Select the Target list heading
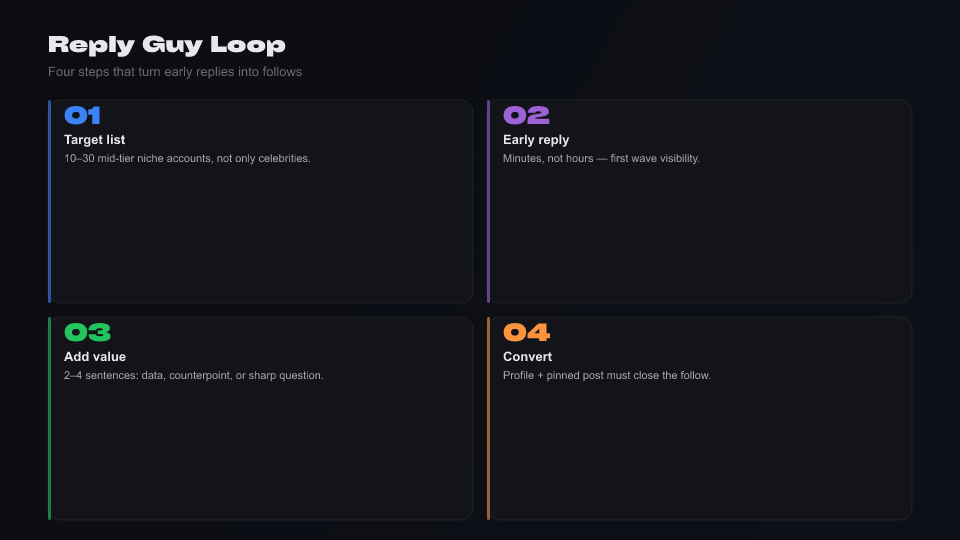Image resolution: width=960 pixels, height=540 pixels. click(94, 140)
